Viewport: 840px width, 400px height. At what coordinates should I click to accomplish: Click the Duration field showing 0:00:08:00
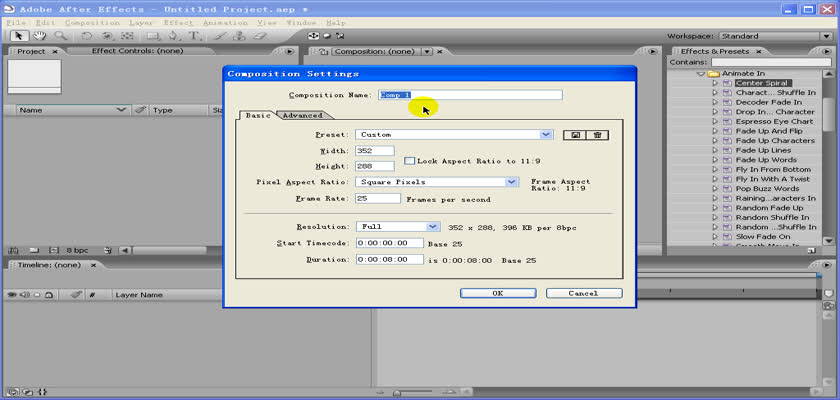389,260
